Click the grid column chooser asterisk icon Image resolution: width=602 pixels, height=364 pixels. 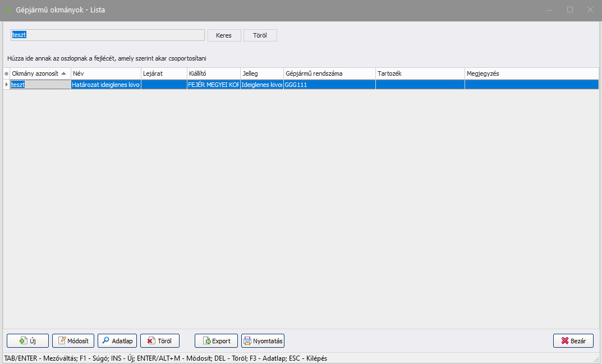[7, 74]
